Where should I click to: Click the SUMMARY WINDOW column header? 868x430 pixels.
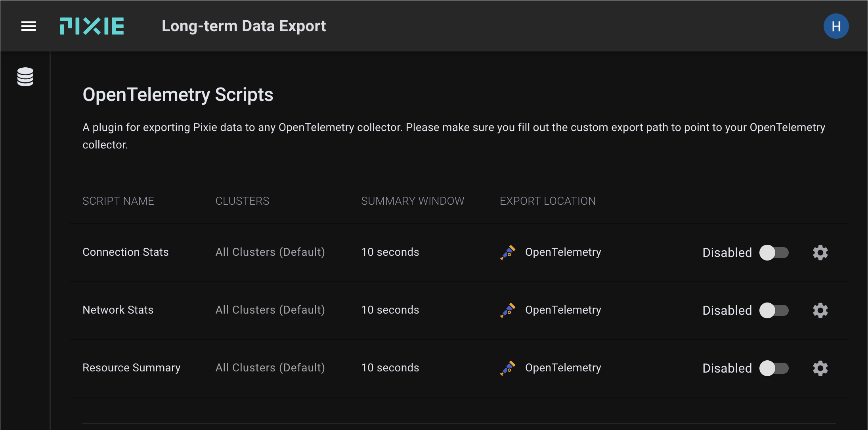412,201
